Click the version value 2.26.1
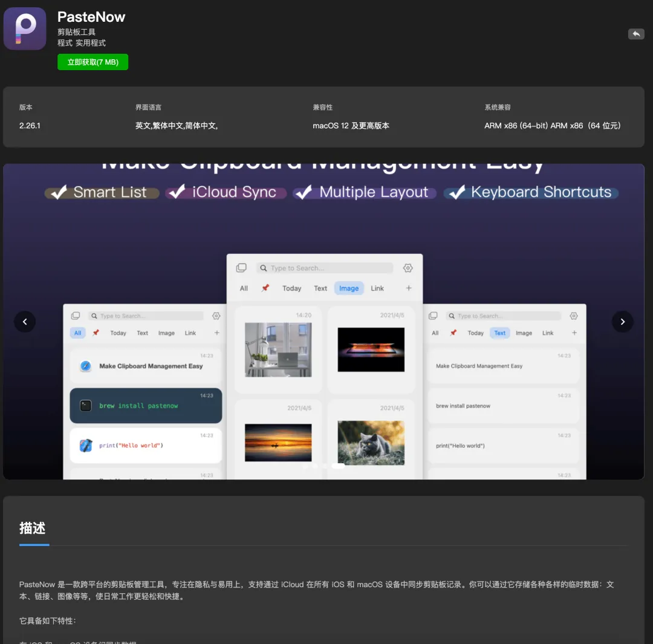 (x=30, y=125)
